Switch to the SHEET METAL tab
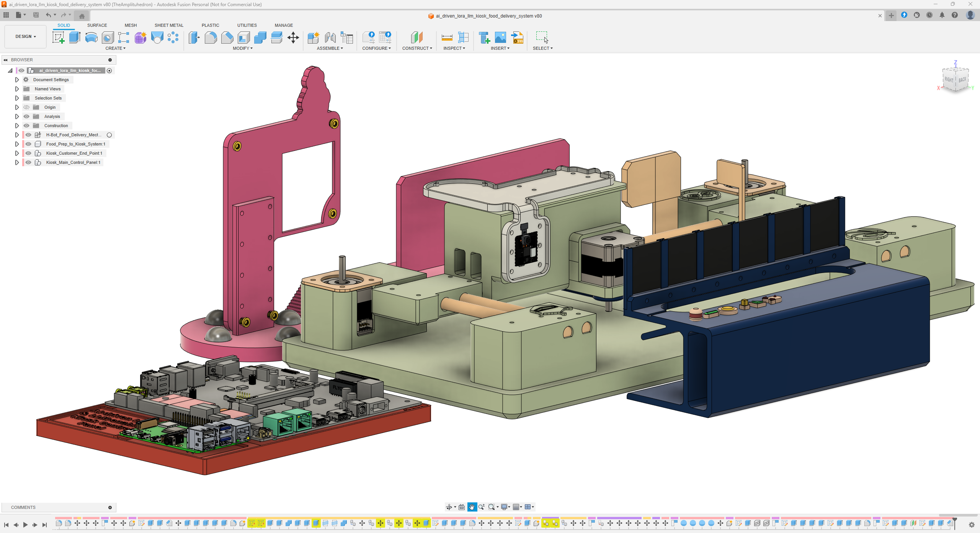This screenshot has width=980, height=533. coord(169,25)
